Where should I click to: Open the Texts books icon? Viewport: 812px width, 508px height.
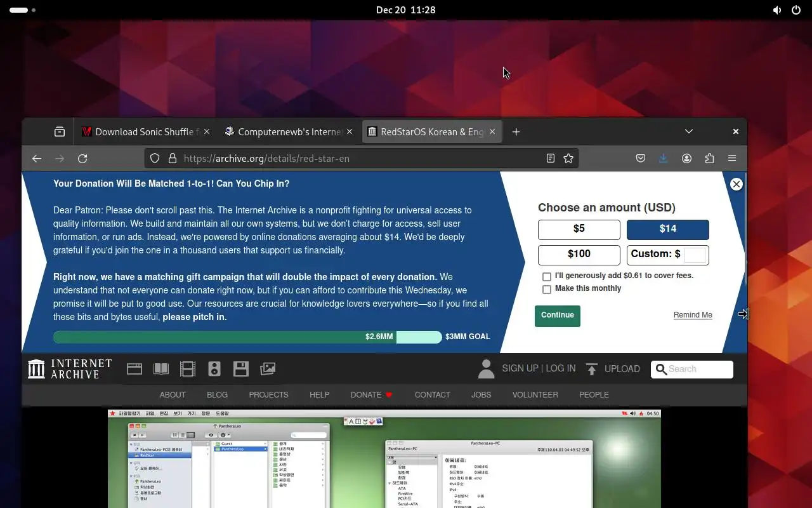click(161, 369)
